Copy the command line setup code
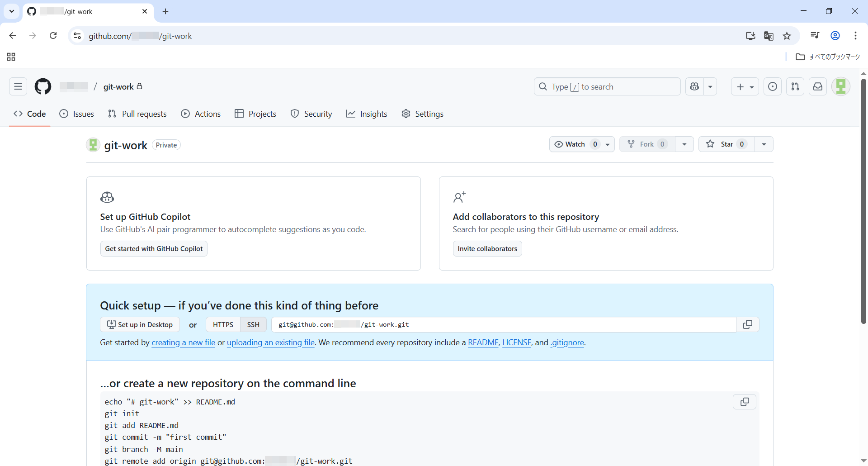This screenshot has height=466, width=868. pos(744,402)
